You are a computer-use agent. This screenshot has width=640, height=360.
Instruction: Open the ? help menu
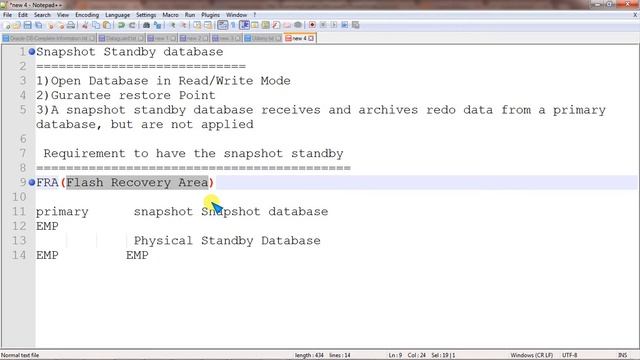coord(255,15)
